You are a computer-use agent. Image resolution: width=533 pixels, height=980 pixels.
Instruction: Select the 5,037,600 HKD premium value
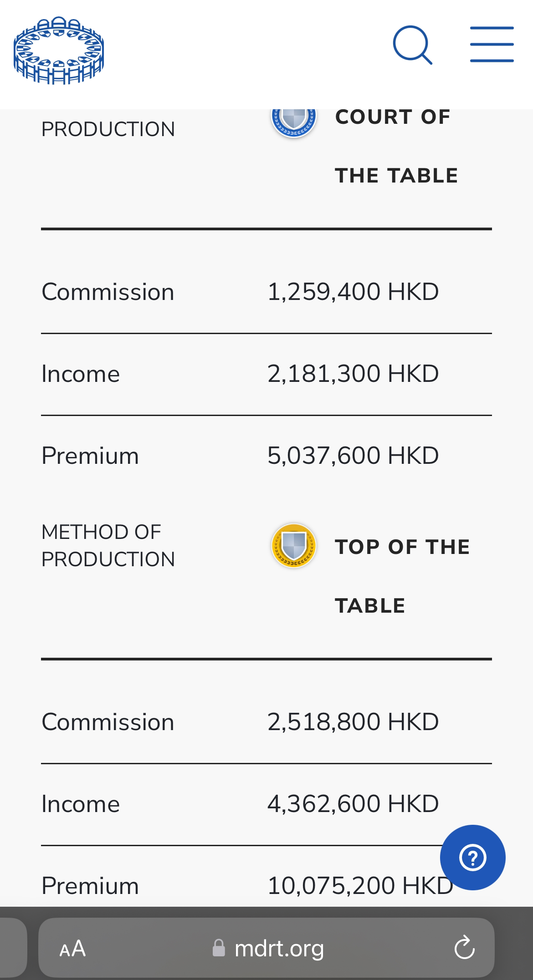(x=353, y=456)
